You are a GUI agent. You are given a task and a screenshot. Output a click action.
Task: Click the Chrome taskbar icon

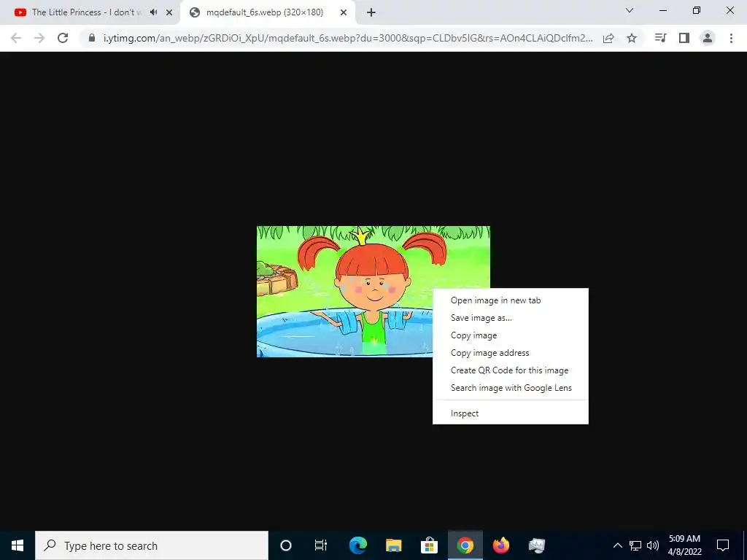(465, 545)
